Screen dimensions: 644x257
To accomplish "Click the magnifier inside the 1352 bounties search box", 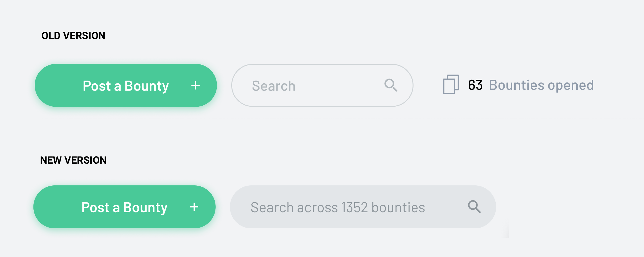I will 474,207.
